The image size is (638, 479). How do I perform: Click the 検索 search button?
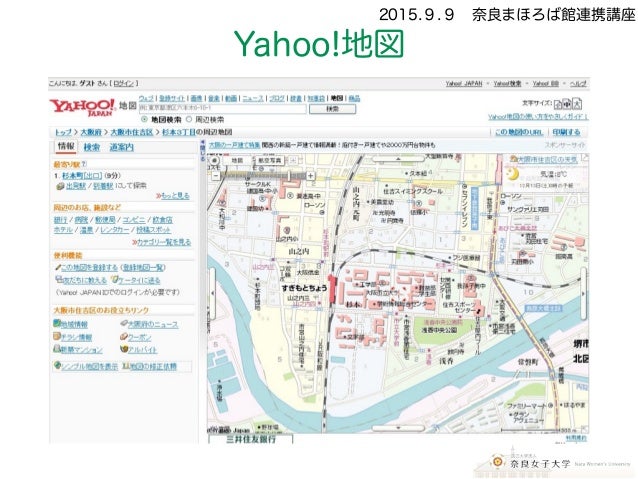332,109
